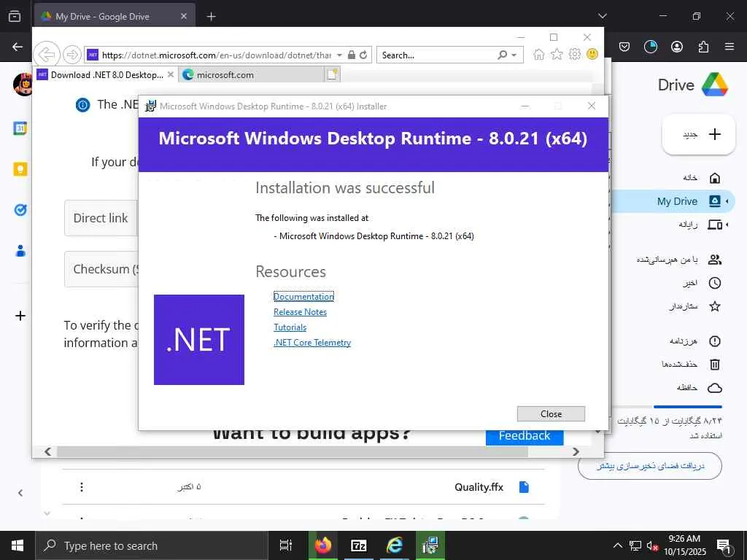
Task: Open the Firefox extensions puzzle icon
Action: pyautogui.click(x=703, y=47)
